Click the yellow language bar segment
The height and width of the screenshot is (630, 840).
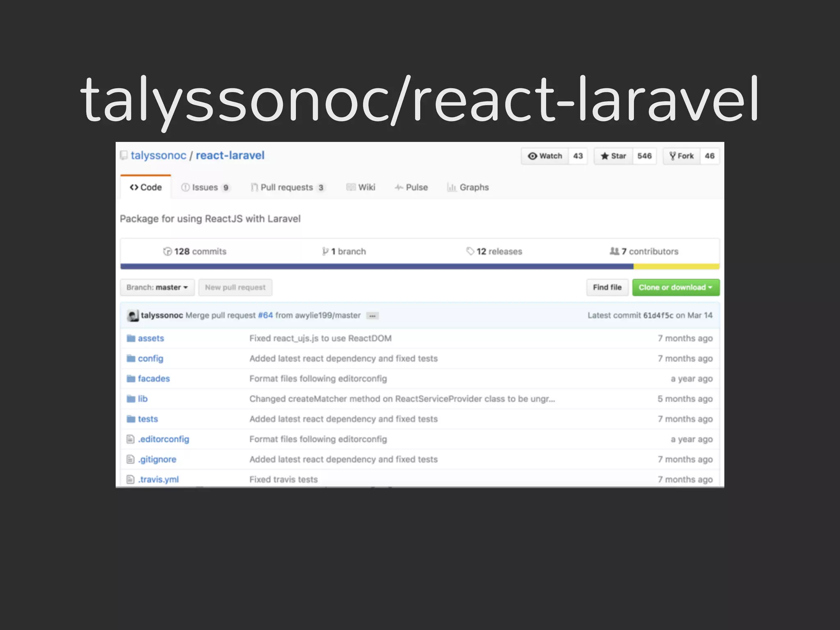pyautogui.click(x=676, y=267)
